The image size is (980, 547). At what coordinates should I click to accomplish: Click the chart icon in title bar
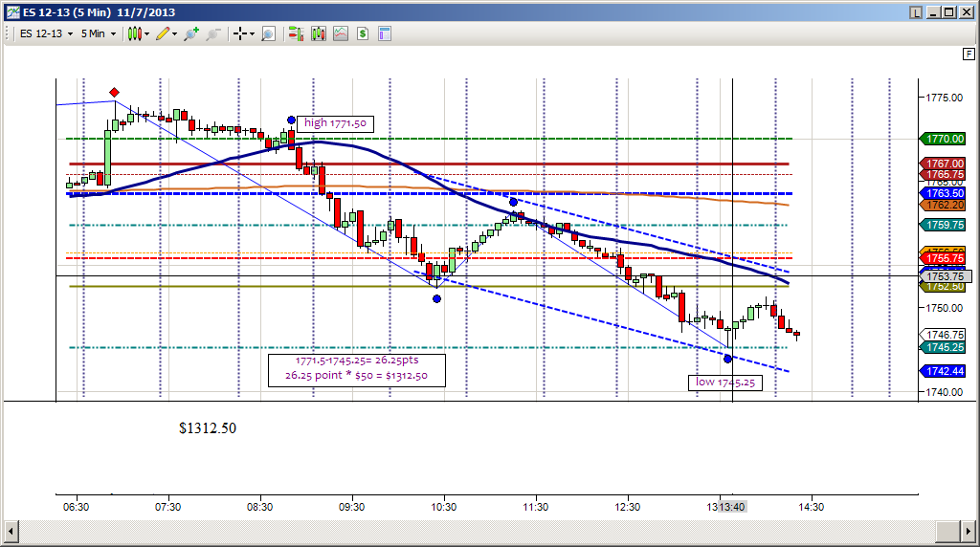[13, 11]
